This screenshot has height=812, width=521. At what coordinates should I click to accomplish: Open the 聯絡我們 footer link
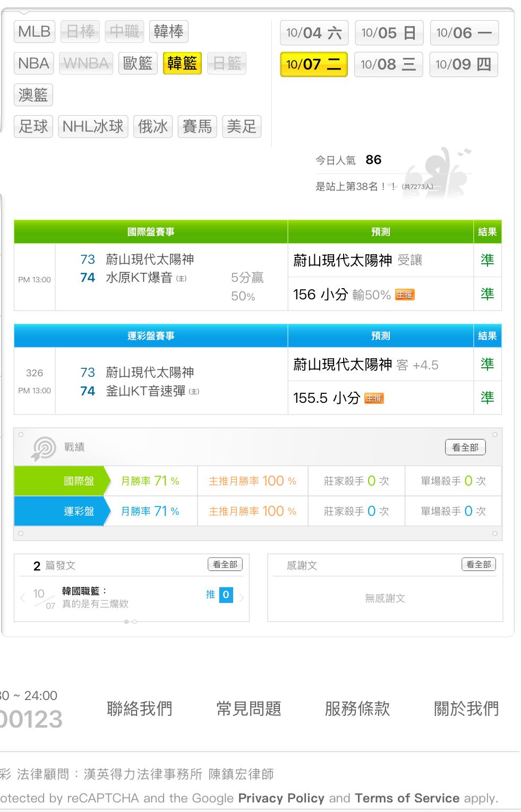click(140, 709)
